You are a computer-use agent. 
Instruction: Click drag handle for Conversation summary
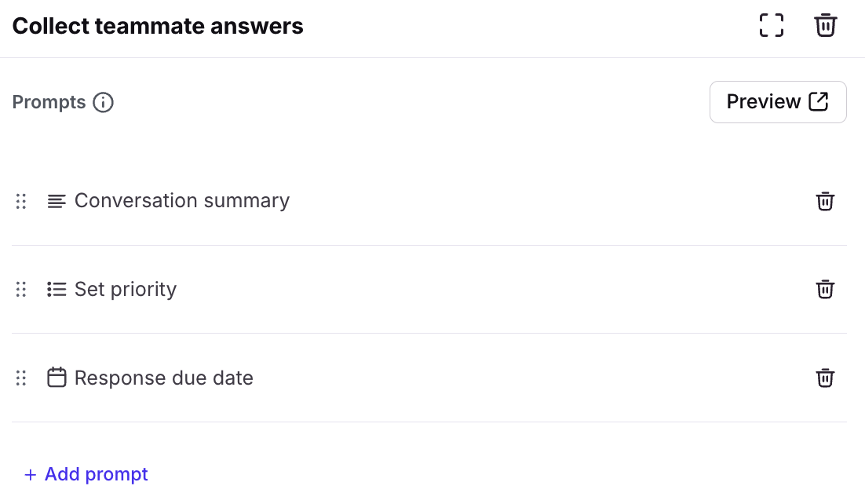pos(21,201)
